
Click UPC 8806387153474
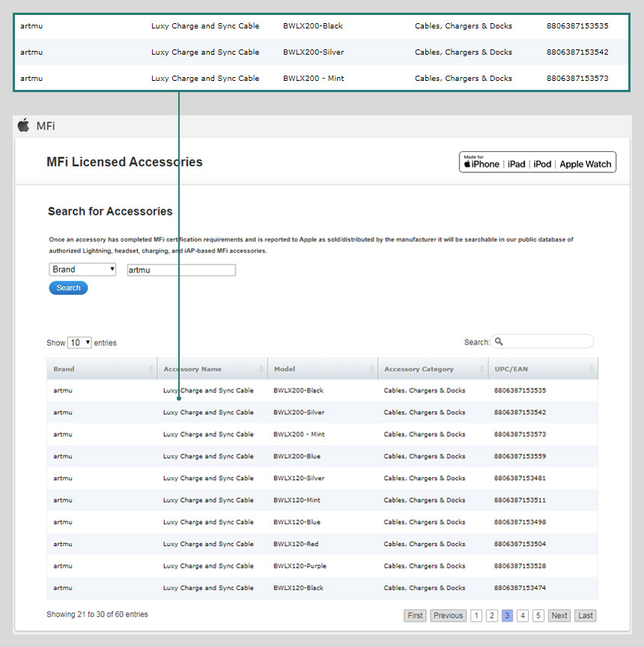click(520, 588)
